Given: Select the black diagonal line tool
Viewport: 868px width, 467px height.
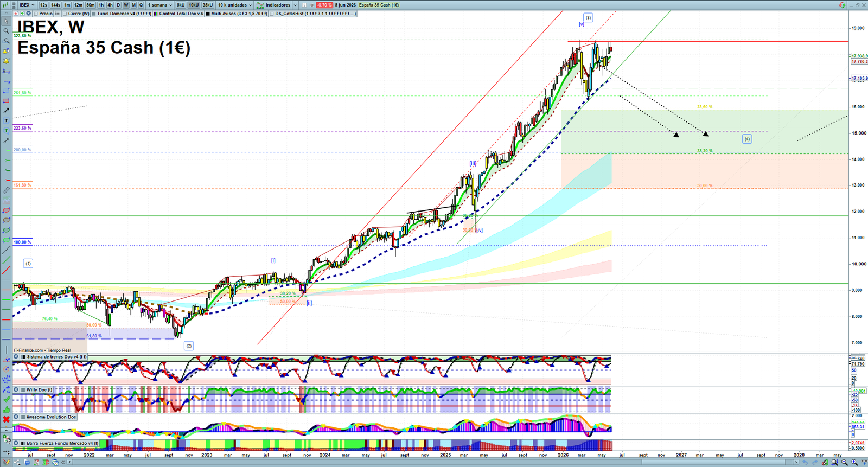Looking at the screenshot, I should pos(6,250).
